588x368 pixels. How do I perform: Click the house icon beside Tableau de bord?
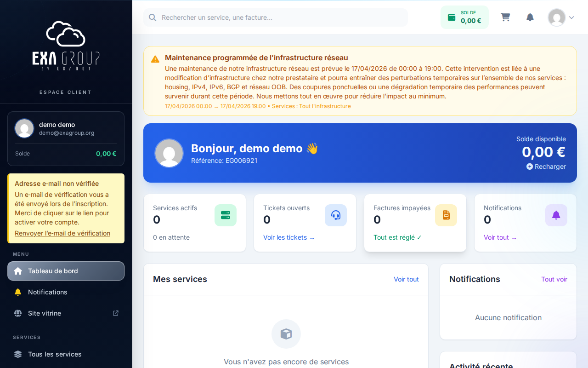pyautogui.click(x=18, y=271)
